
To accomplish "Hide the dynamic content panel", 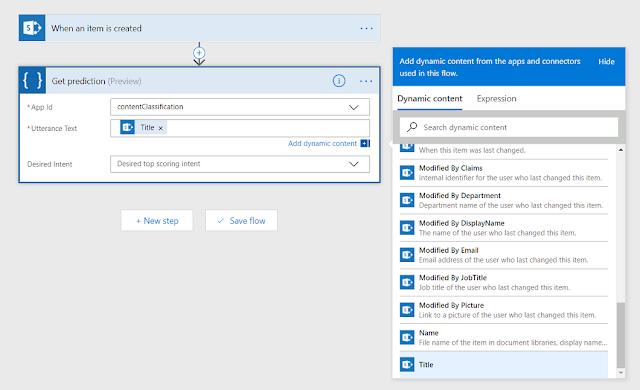I will click(606, 62).
